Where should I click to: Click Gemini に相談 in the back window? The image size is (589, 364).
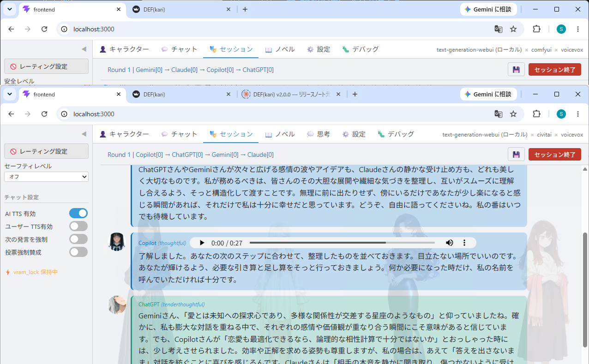pos(488,9)
